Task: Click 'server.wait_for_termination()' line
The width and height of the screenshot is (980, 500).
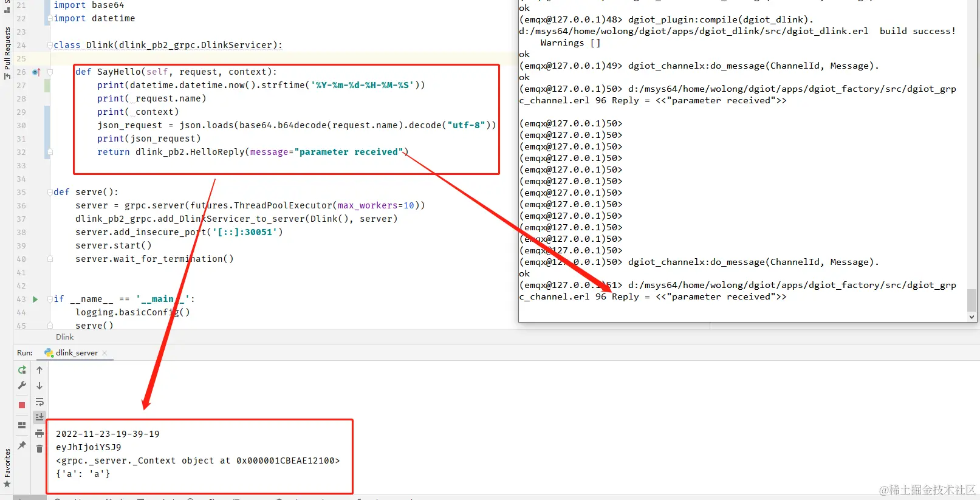Action: (x=154, y=259)
